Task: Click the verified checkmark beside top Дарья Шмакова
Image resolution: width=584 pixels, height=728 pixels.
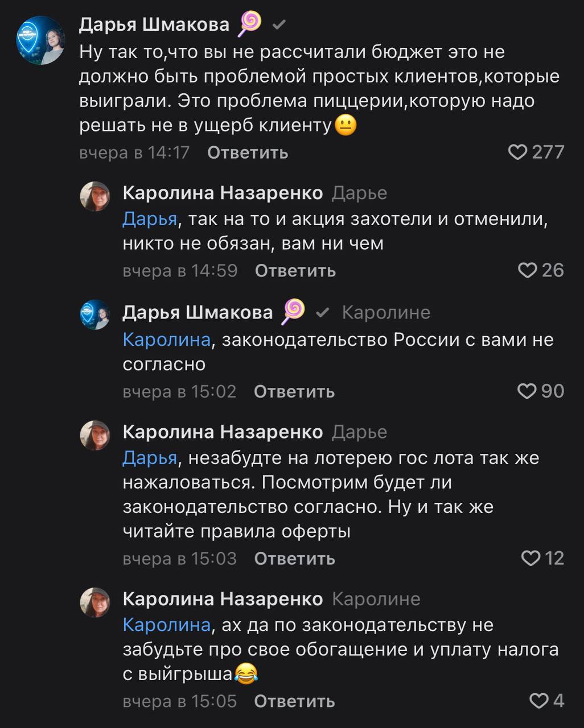Action: (279, 24)
